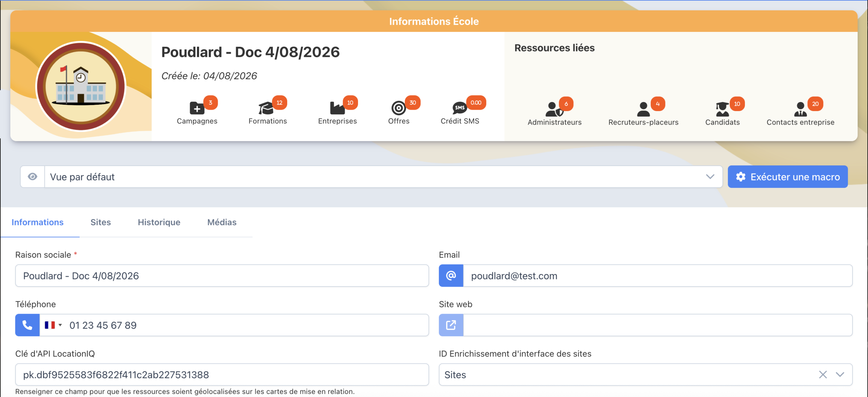Image resolution: width=868 pixels, height=397 pixels.
Task: Expand the French flag country code selector
Action: point(53,325)
